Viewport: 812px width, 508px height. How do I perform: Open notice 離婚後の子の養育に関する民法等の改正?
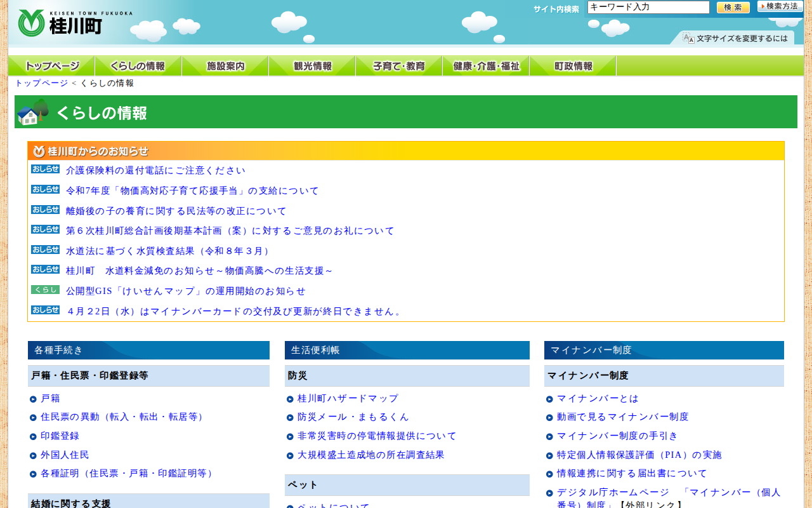[176, 211]
